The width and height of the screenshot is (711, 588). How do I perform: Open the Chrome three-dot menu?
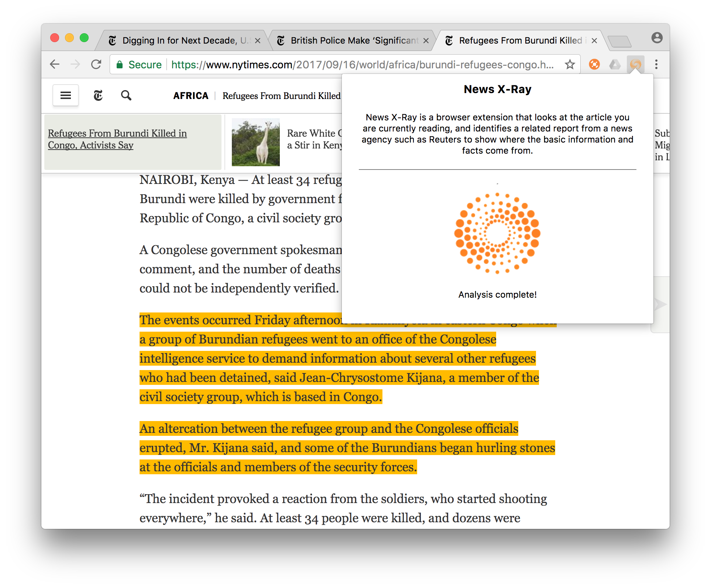click(x=656, y=64)
